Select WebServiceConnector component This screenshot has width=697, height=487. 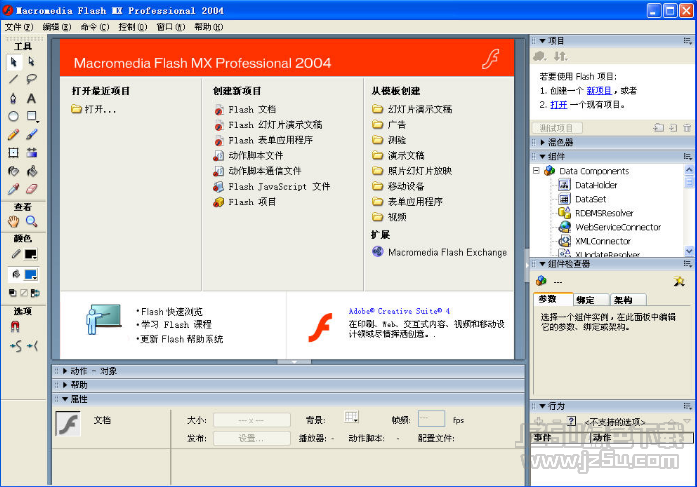(x=610, y=227)
